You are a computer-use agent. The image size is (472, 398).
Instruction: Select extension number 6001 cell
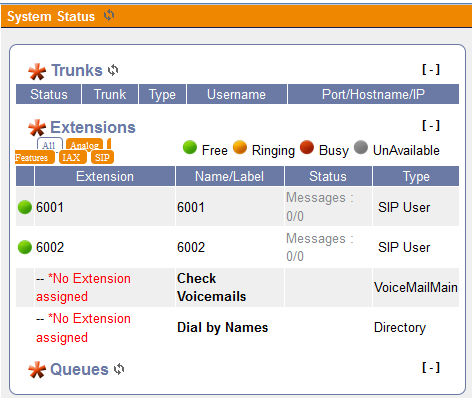point(105,207)
